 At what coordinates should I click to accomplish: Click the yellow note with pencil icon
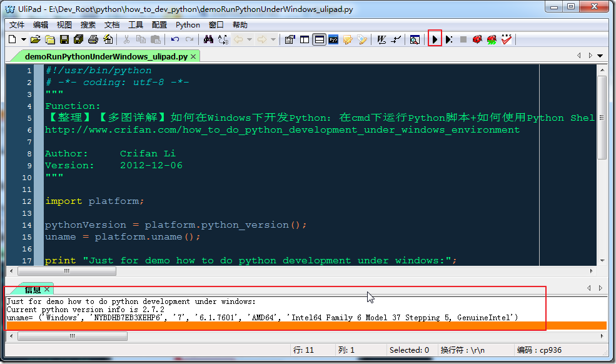pyautogui.click(x=348, y=39)
